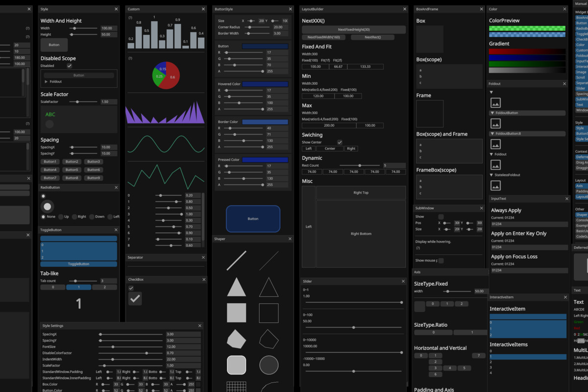
Task: Open the Shaper entry in Manual list
Action: [581, 215]
